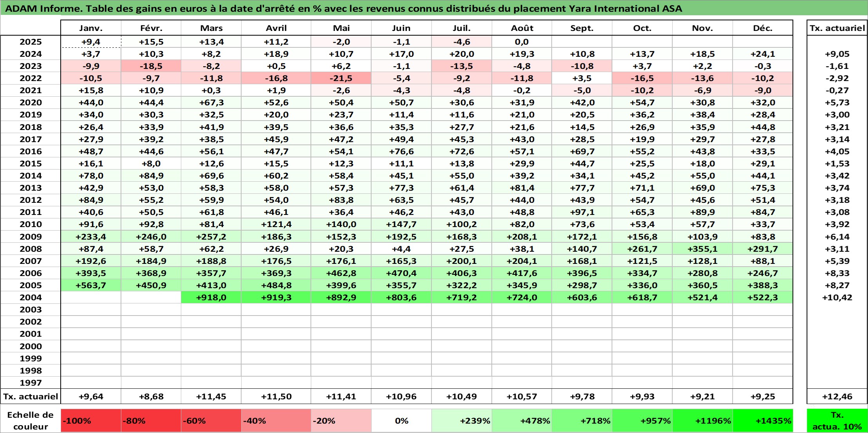Viewport: 868px width, 433px height.
Task: Click the +1435% green color scale cell
Action: 763,421
